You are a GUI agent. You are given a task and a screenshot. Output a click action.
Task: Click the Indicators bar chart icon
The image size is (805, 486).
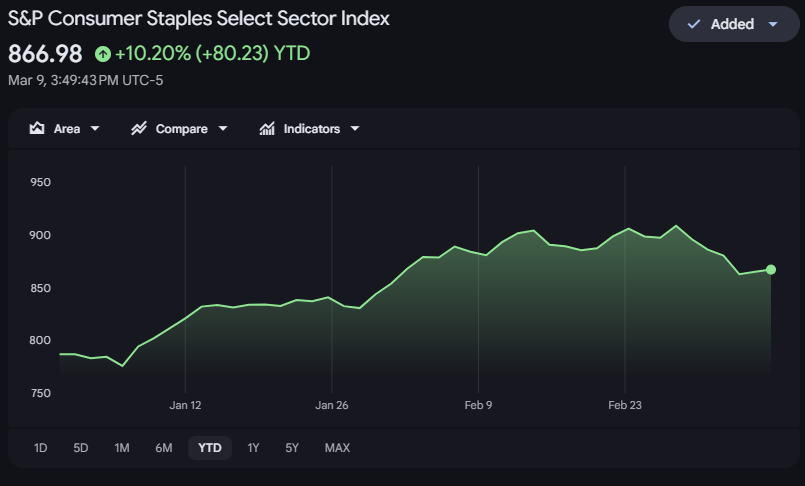pos(267,129)
